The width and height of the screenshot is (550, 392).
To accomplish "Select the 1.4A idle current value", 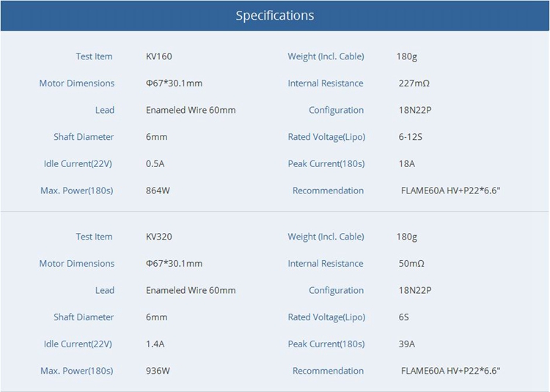I will [155, 344].
